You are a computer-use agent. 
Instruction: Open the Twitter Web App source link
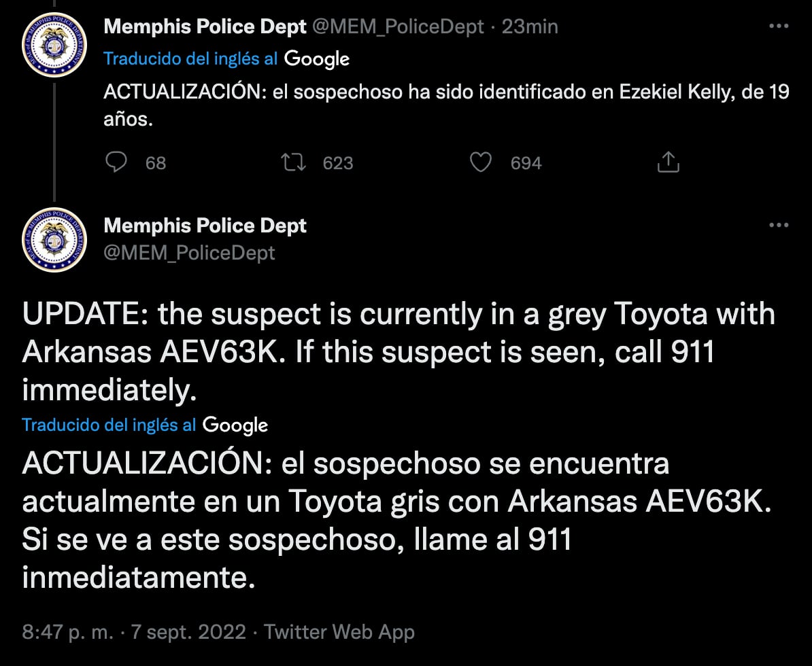[x=339, y=632]
